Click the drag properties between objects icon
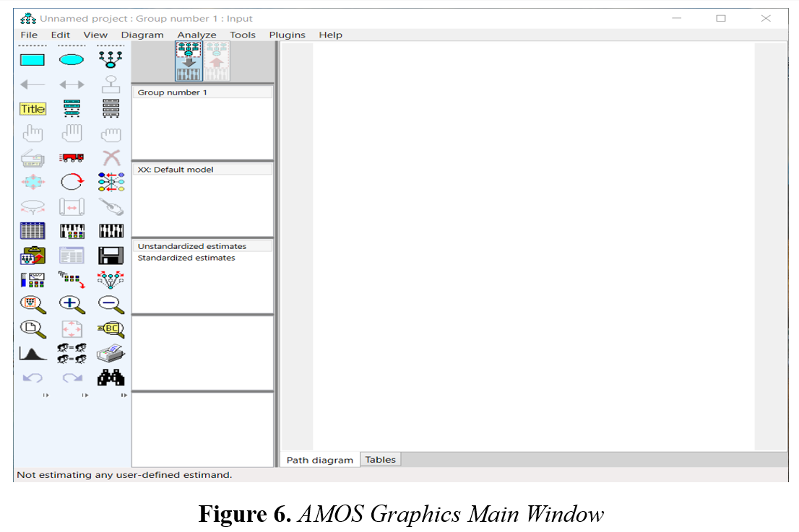 click(72, 280)
